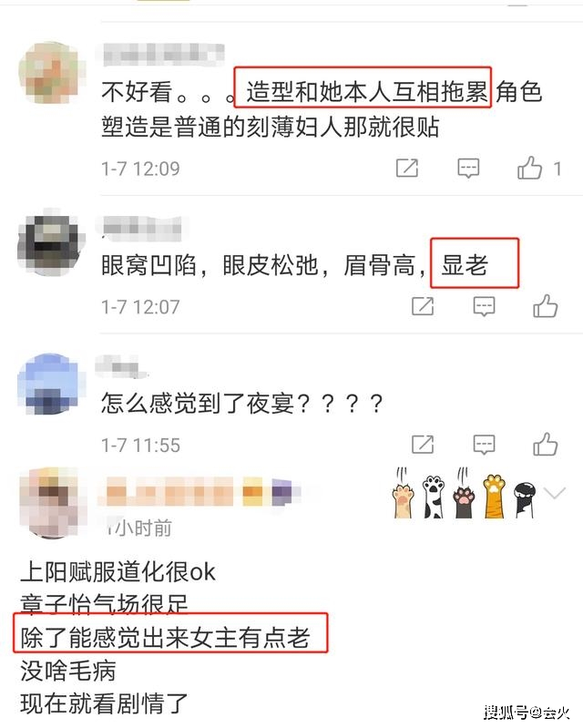This screenshot has height=728, width=583.
Task: Share the 11:55 comment via forward icon
Action: (x=423, y=445)
